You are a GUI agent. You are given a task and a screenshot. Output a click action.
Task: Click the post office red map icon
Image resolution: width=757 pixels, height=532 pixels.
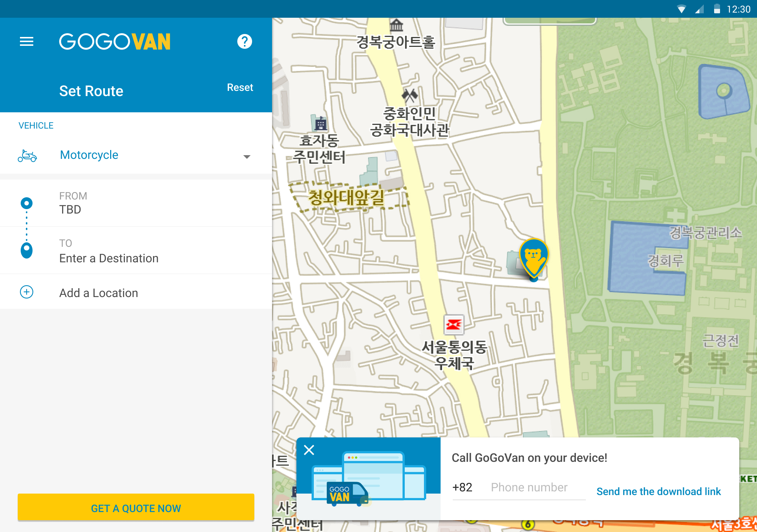point(454,325)
